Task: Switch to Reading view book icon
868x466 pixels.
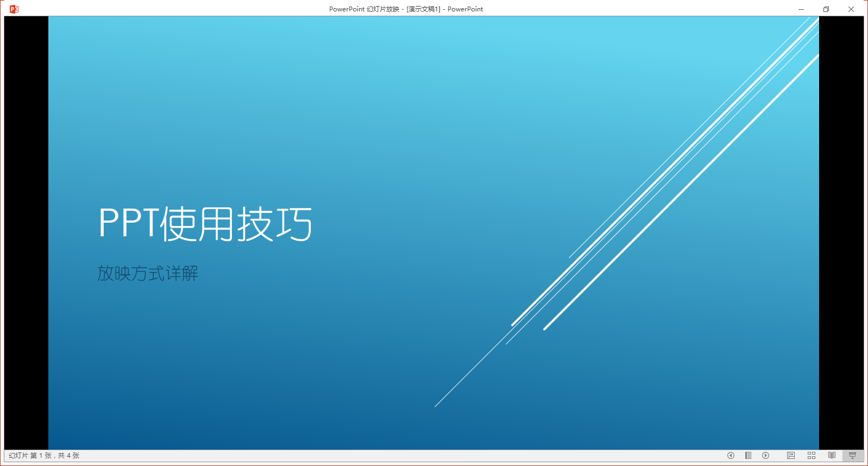Action: [832, 456]
